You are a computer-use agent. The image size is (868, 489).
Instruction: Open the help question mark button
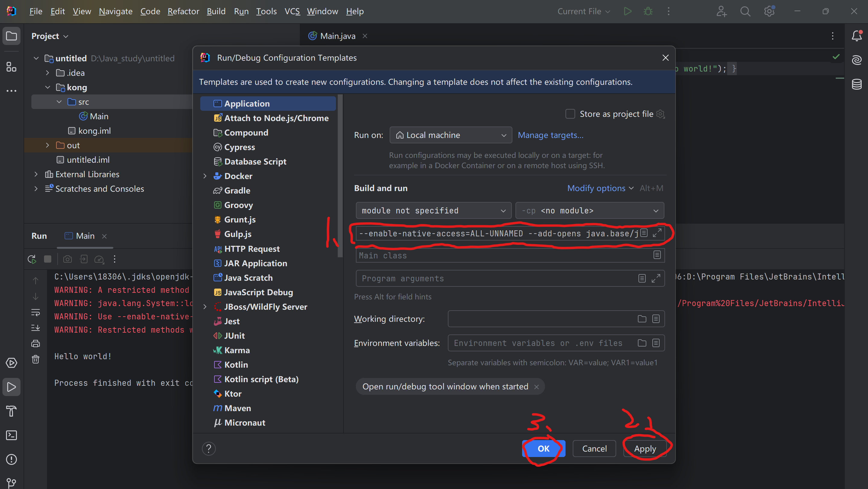pos(209,449)
